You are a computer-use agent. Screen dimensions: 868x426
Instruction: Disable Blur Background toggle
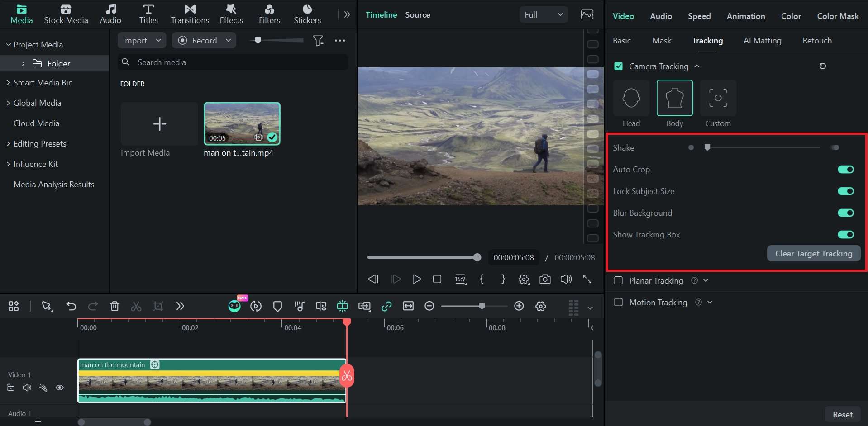tap(845, 213)
